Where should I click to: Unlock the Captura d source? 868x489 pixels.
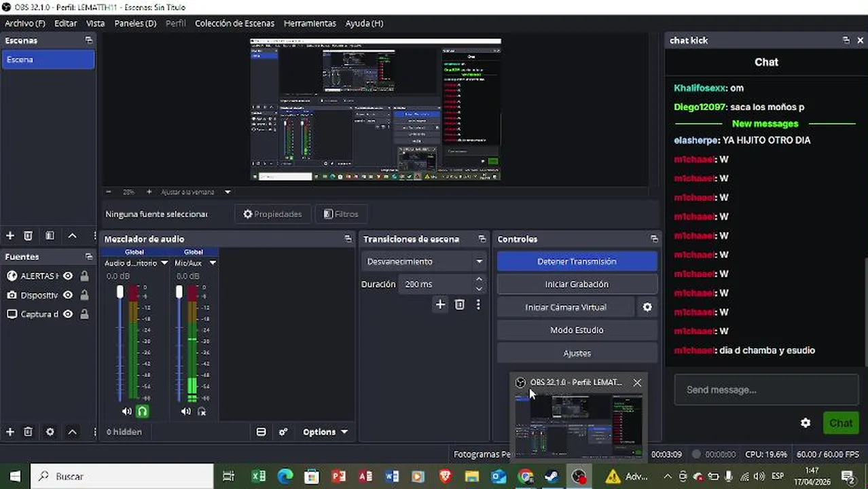point(84,314)
